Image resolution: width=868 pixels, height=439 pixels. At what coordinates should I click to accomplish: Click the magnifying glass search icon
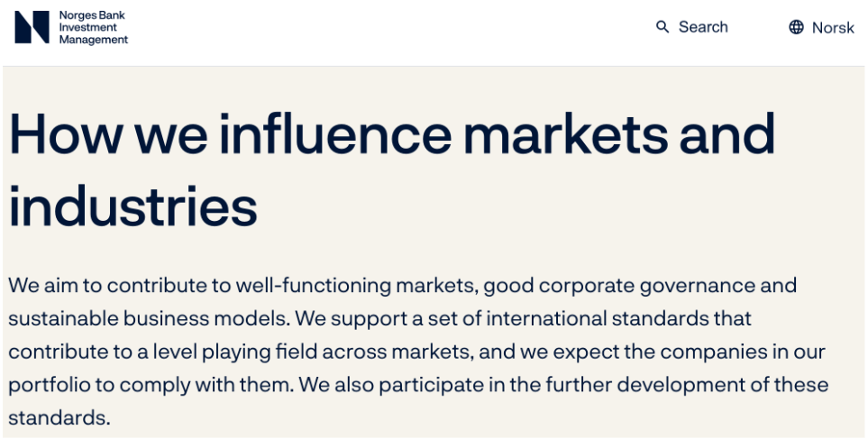pyautogui.click(x=662, y=27)
